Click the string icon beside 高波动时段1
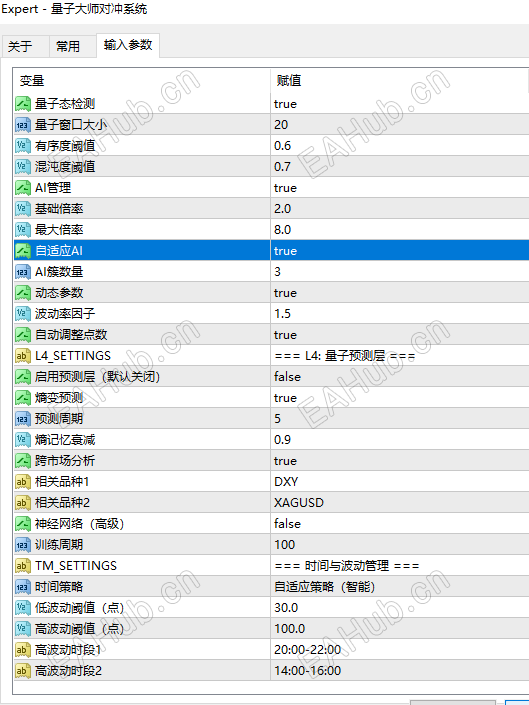 22,650
